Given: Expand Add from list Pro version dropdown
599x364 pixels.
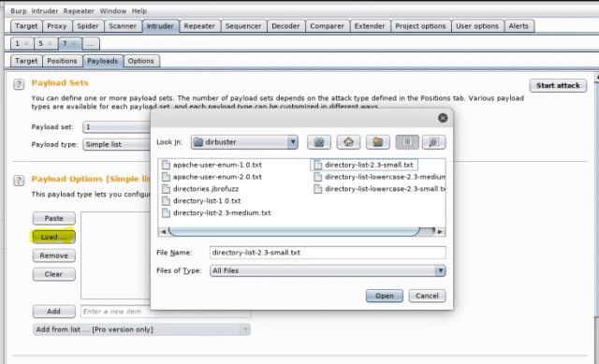Looking at the screenshot, I should 141,329.
